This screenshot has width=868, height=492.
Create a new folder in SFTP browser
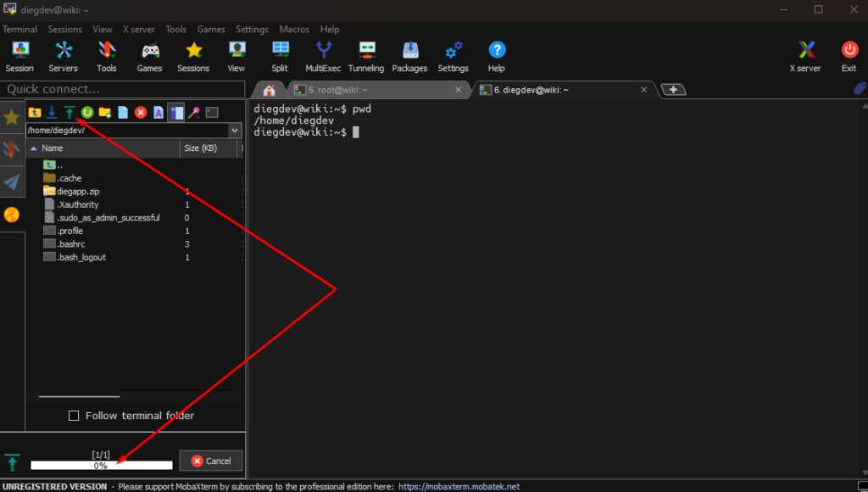tap(104, 113)
